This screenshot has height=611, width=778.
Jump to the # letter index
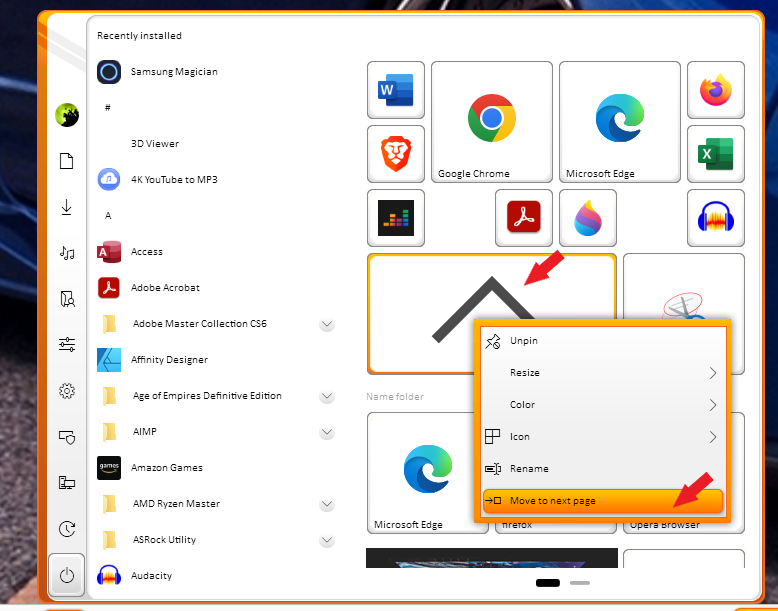(x=108, y=108)
